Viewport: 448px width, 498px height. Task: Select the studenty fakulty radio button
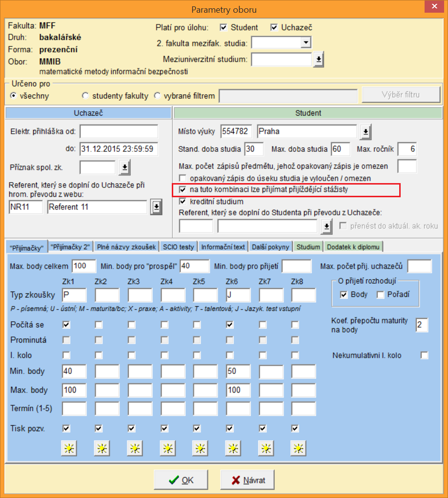85,96
